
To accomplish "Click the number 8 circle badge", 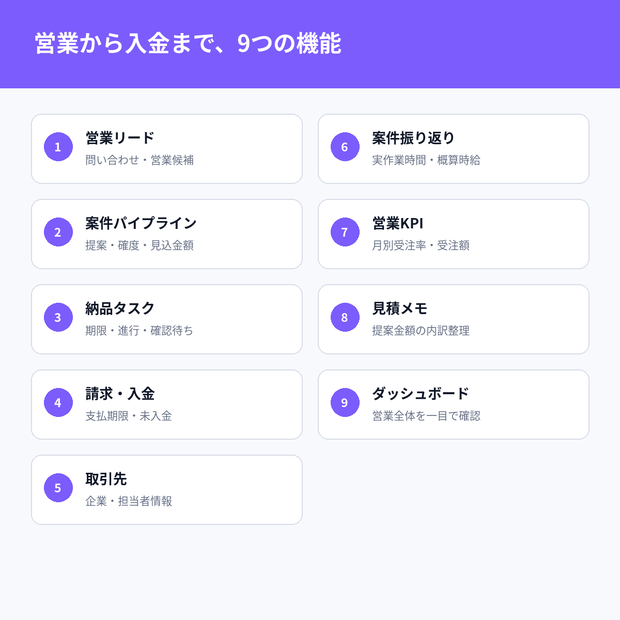I will pyautogui.click(x=345, y=317).
